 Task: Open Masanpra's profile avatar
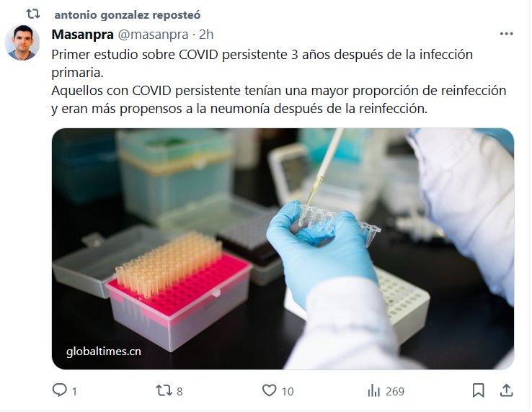(22, 42)
